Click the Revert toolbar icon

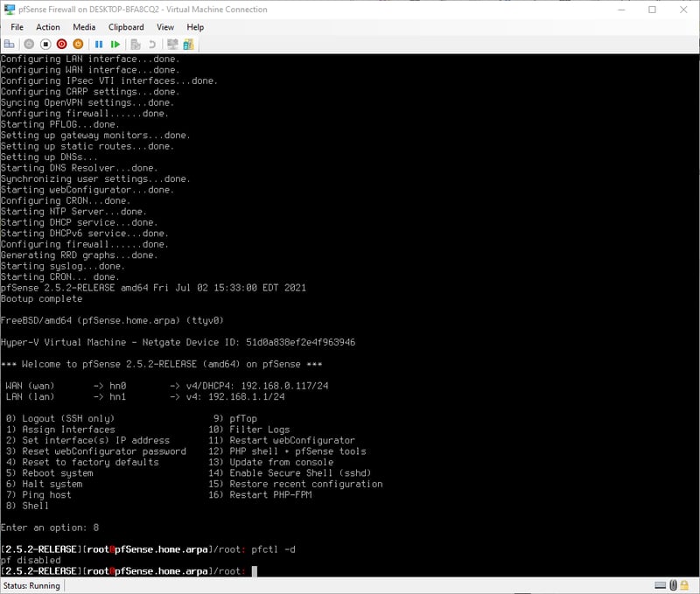(x=152, y=44)
